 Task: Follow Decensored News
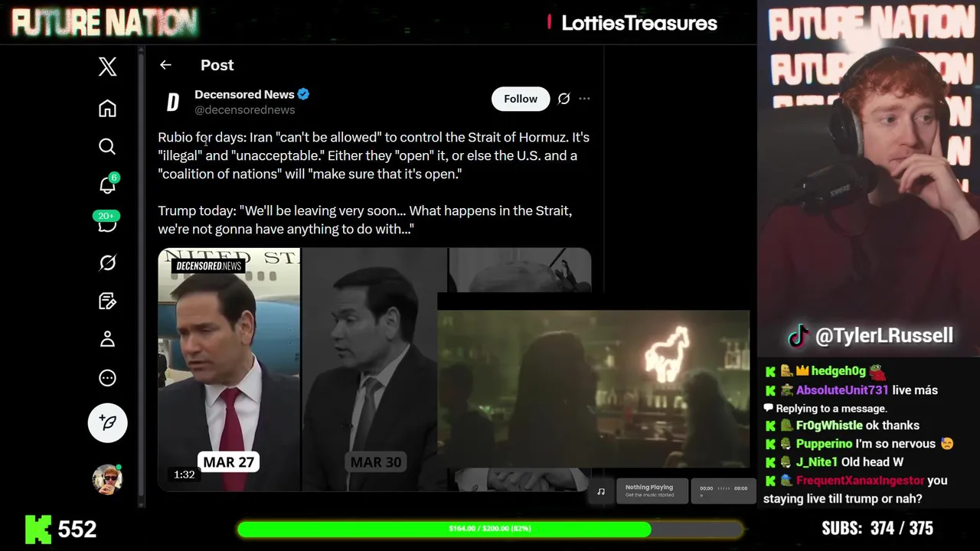point(521,99)
